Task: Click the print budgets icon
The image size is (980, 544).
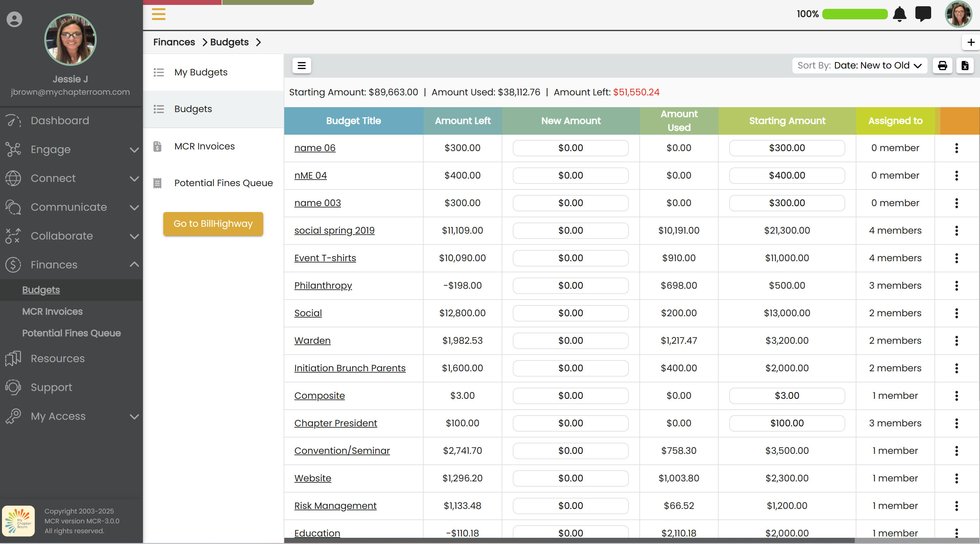Action: (942, 66)
